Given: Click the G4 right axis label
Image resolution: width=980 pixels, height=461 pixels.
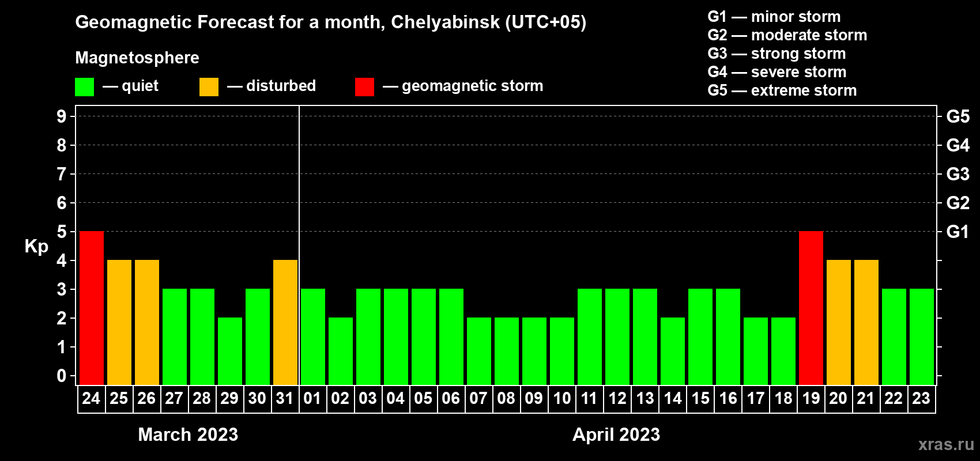Looking at the screenshot, I should (958, 145).
